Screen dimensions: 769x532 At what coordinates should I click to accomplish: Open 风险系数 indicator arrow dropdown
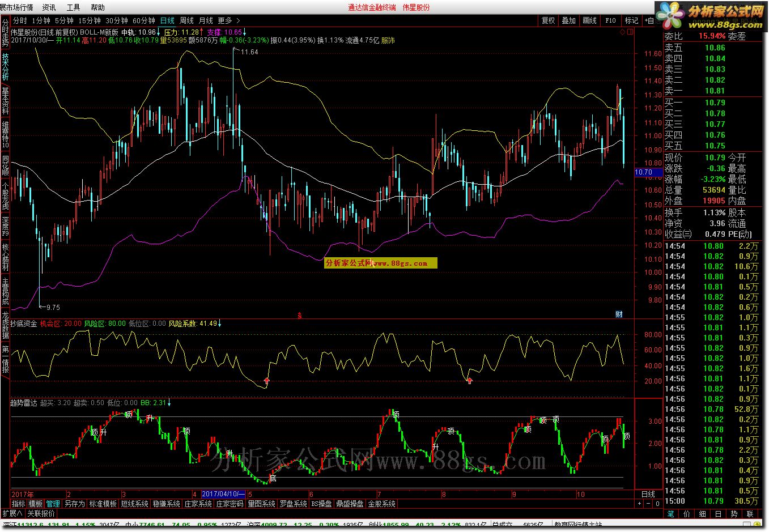pos(220,324)
